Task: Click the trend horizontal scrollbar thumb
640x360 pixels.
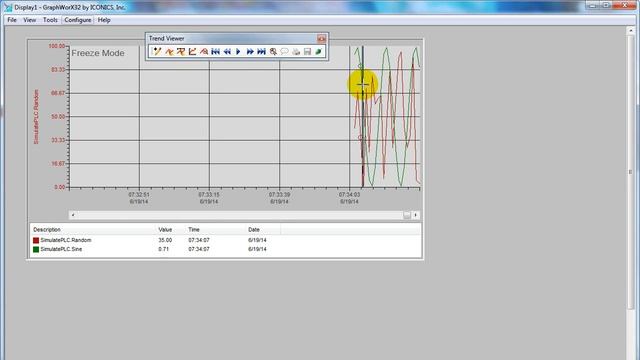Action: 407,215
